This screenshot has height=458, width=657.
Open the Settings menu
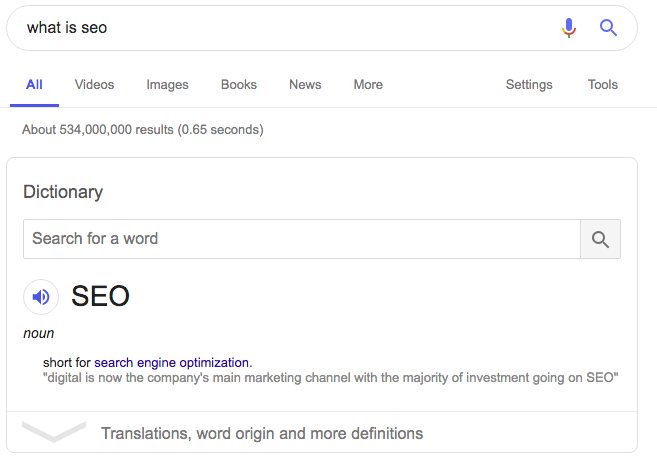coord(529,85)
